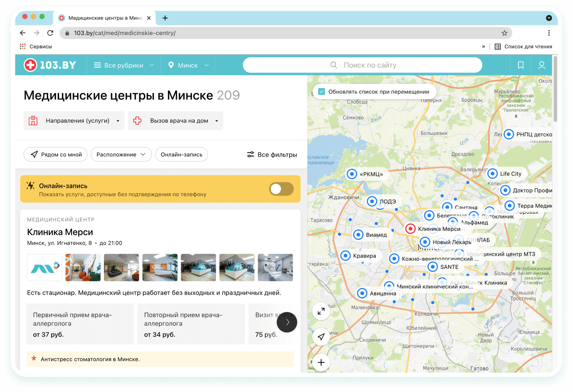Click the 103.BY logo
The image size is (573, 392).
[50, 65]
